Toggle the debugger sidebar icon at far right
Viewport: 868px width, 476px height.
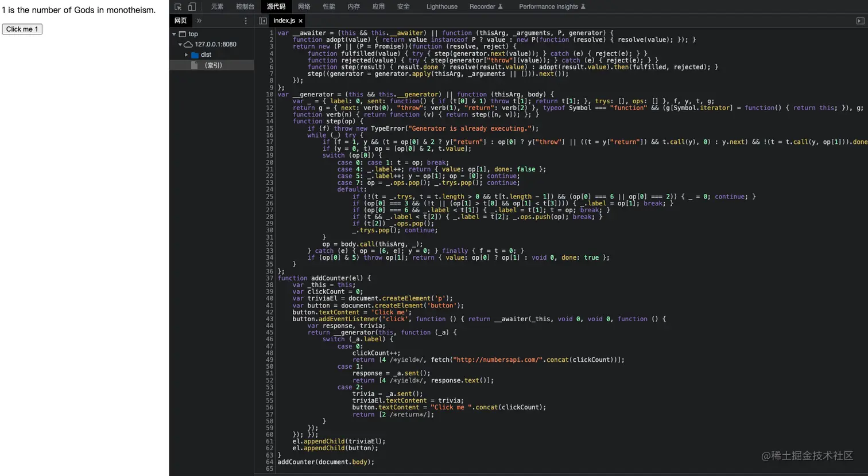point(860,21)
